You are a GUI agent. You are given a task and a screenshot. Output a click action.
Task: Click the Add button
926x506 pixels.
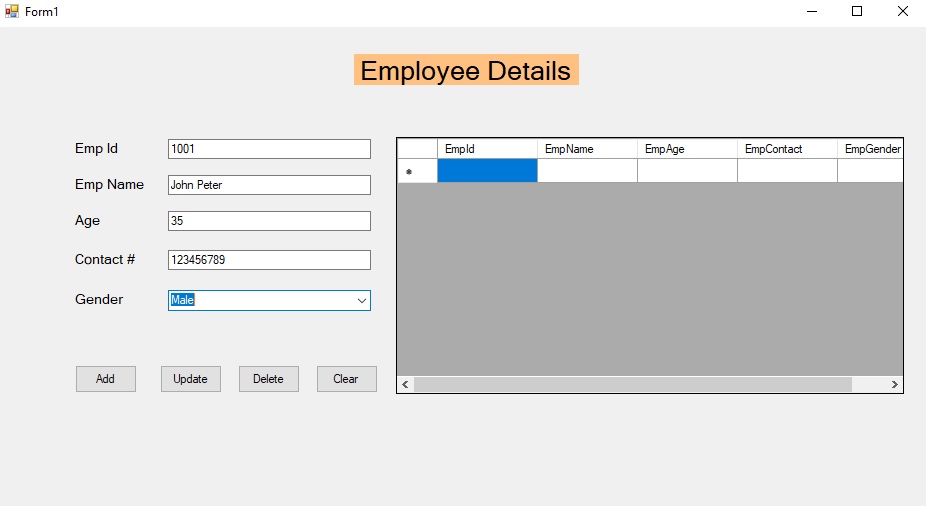click(x=106, y=379)
